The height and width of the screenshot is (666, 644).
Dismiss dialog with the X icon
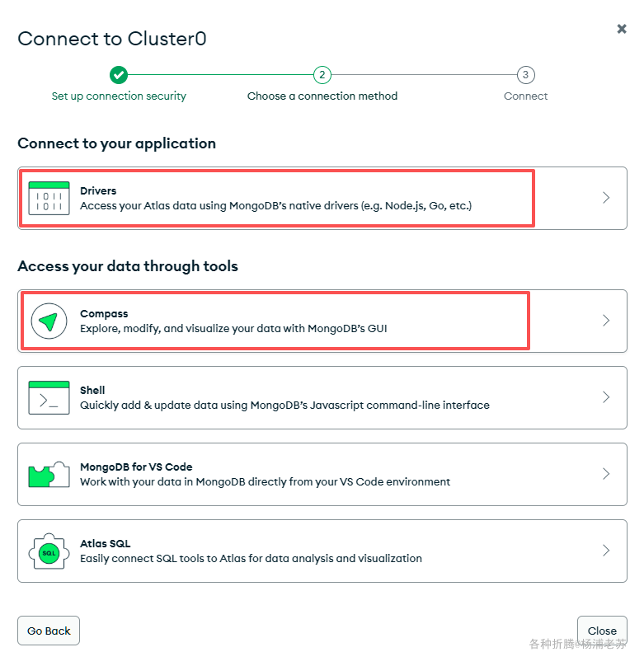pyautogui.click(x=622, y=29)
